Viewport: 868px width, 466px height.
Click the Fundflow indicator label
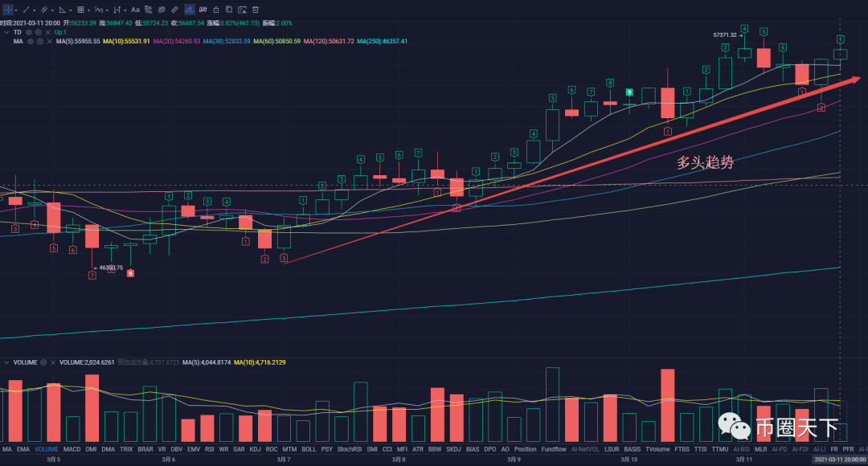pos(554,450)
